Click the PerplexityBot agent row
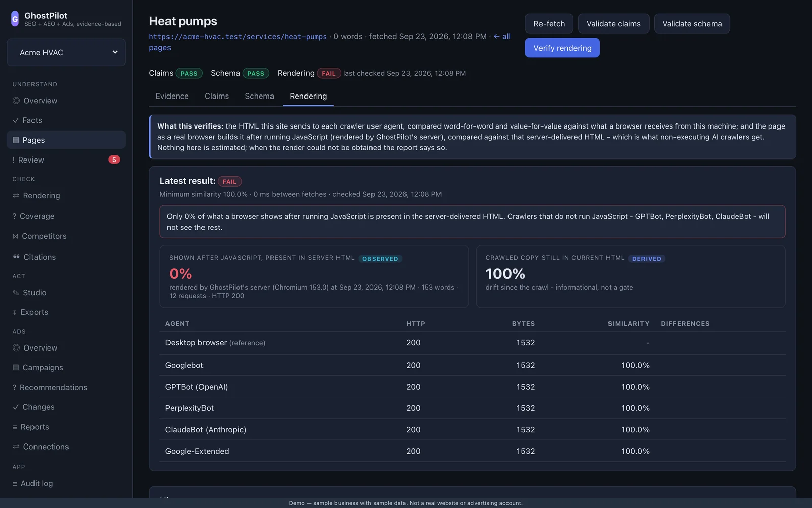This screenshot has height=508, width=812. tap(472, 408)
